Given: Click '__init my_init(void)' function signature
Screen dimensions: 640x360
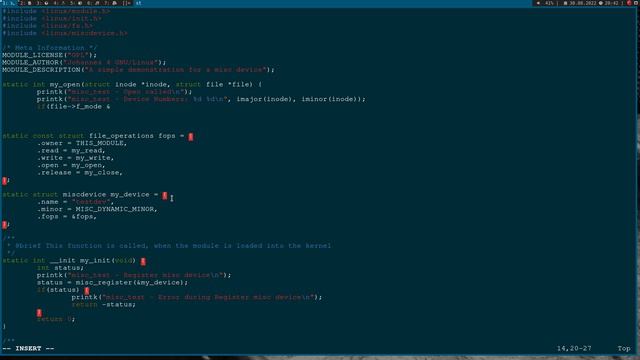Looking at the screenshot, I should tap(93, 260).
